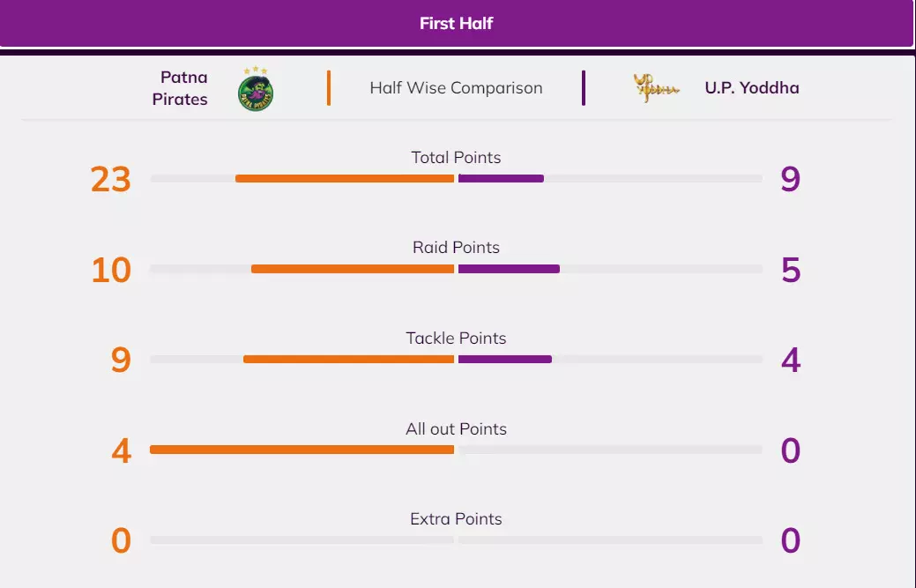Click the Tackle Points label

point(456,339)
